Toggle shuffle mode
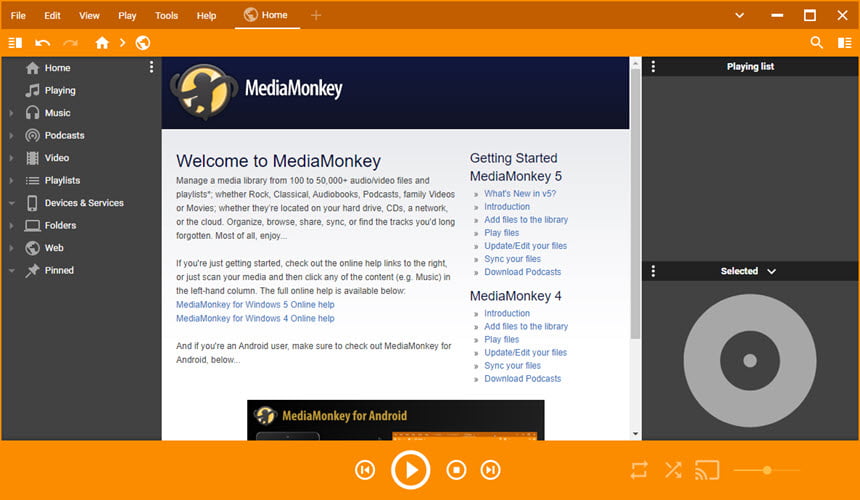 [x=673, y=470]
